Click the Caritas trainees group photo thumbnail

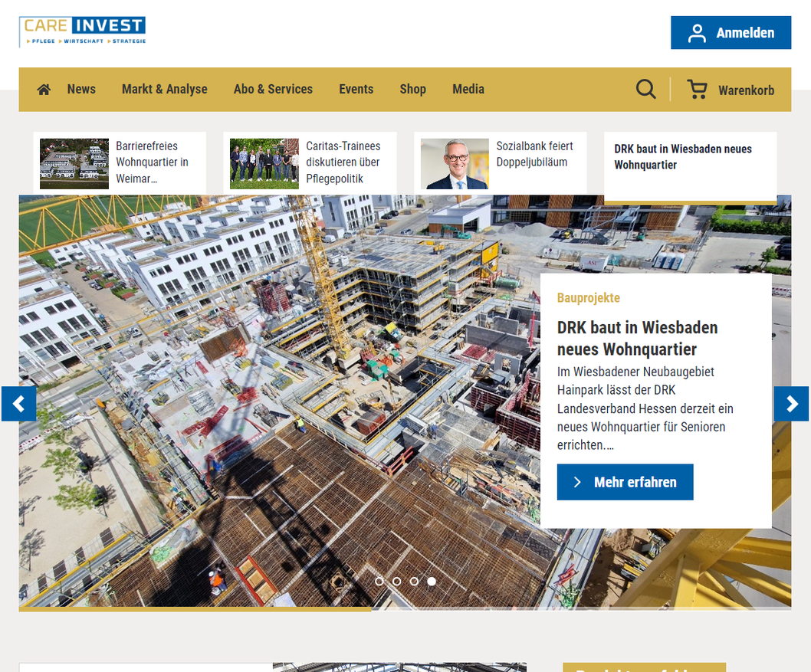(x=264, y=163)
